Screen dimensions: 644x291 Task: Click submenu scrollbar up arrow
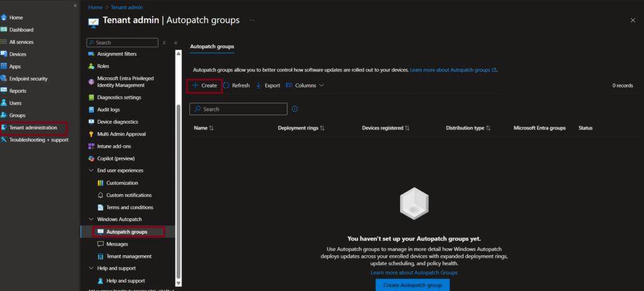178,53
